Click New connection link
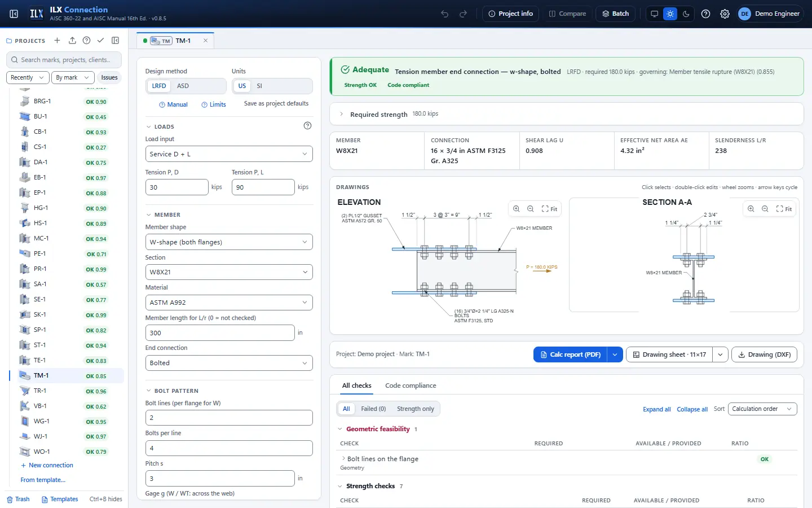The image size is (812, 508). point(47,465)
